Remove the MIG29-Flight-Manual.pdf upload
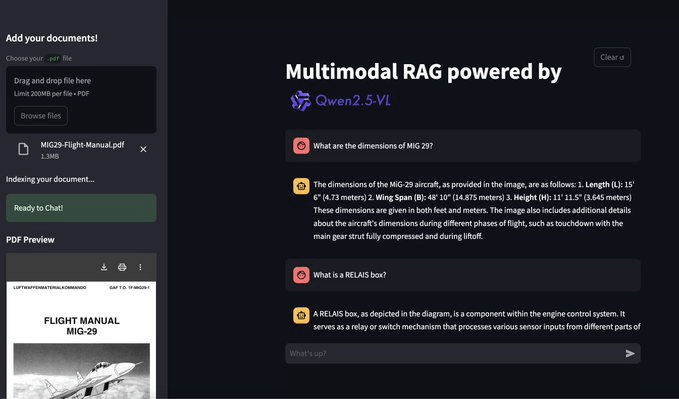This screenshot has width=679, height=399. (x=143, y=149)
